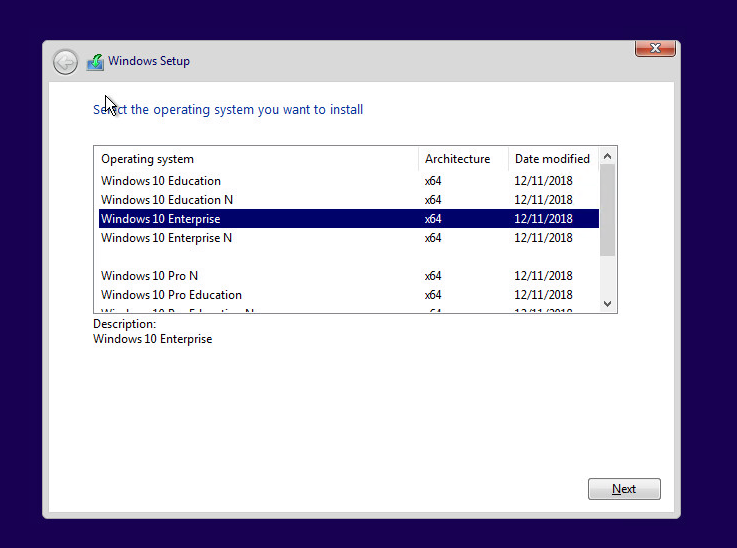Click x64 in Windows 10 Pro Education row
This screenshot has height=548, width=737.
click(433, 295)
